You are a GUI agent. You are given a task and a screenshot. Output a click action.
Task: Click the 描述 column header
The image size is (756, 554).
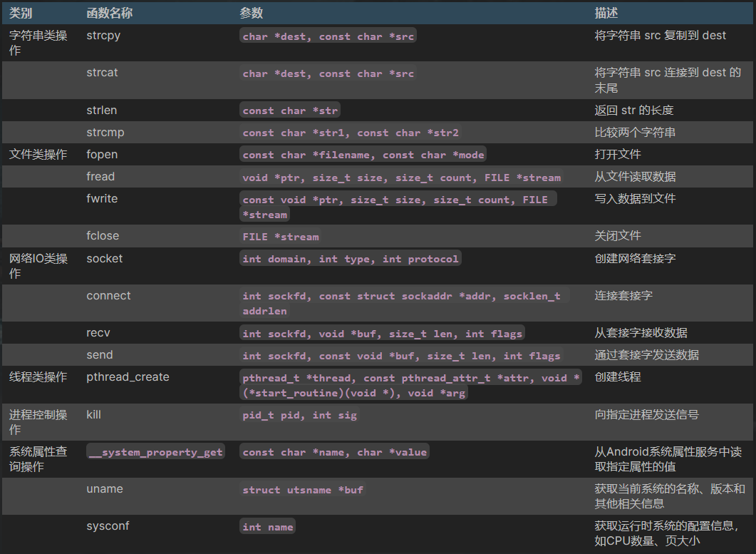click(x=606, y=13)
